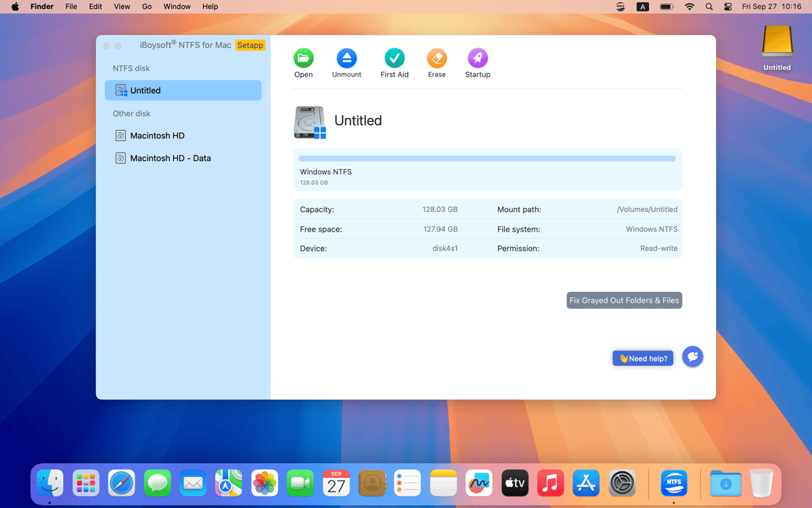
Task: Open the File menu
Action: (x=71, y=7)
